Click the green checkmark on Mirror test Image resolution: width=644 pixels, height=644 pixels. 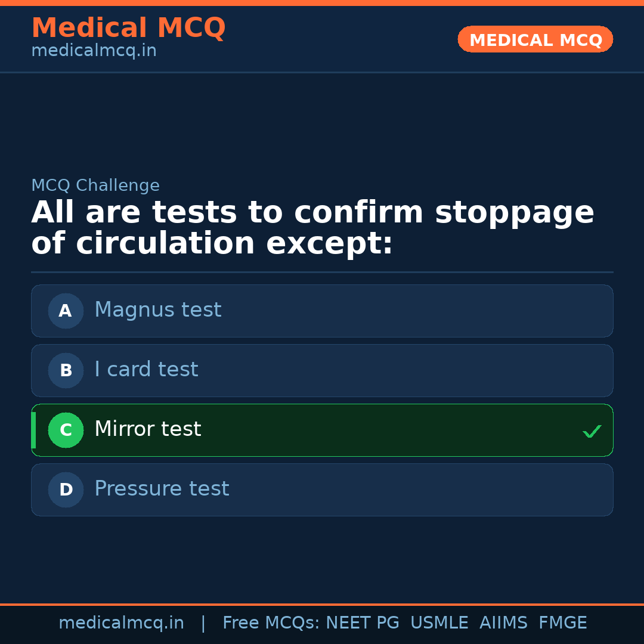(x=592, y=431)
